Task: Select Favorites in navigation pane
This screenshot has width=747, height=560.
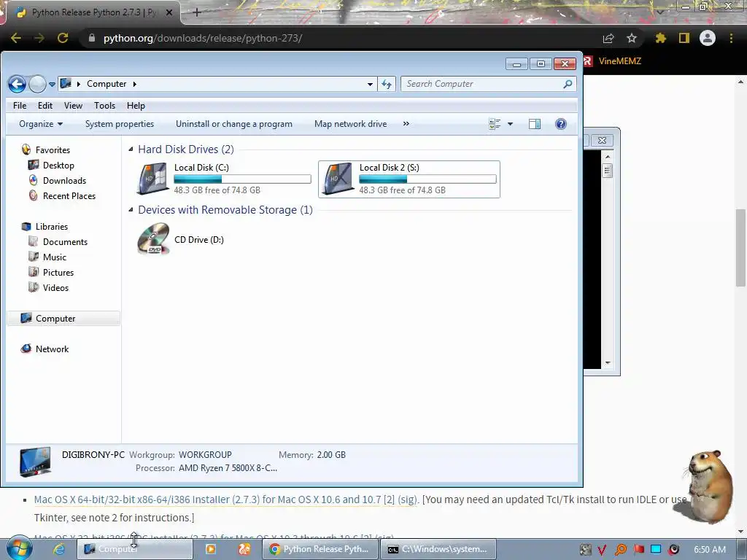Action: 53,150
